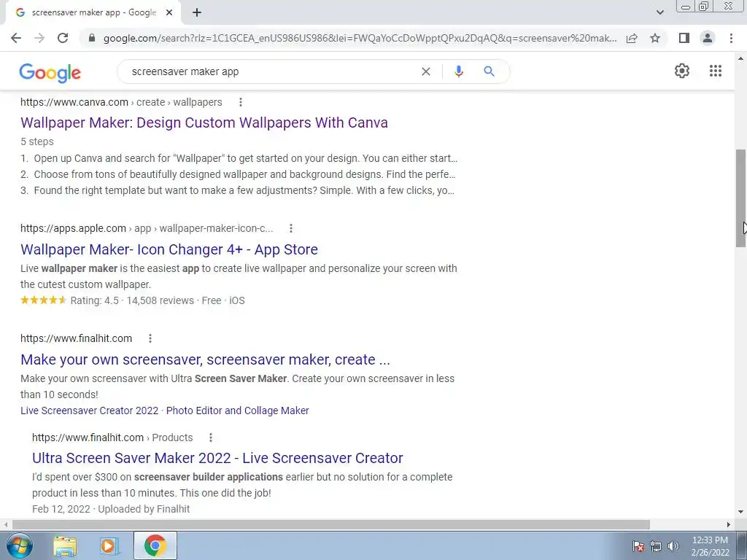Close the screensaver maker app tab

coord(169,13)
